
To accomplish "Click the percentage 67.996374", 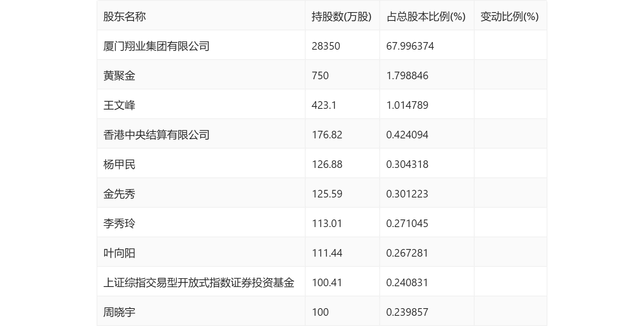I will [x=410, y=46].
